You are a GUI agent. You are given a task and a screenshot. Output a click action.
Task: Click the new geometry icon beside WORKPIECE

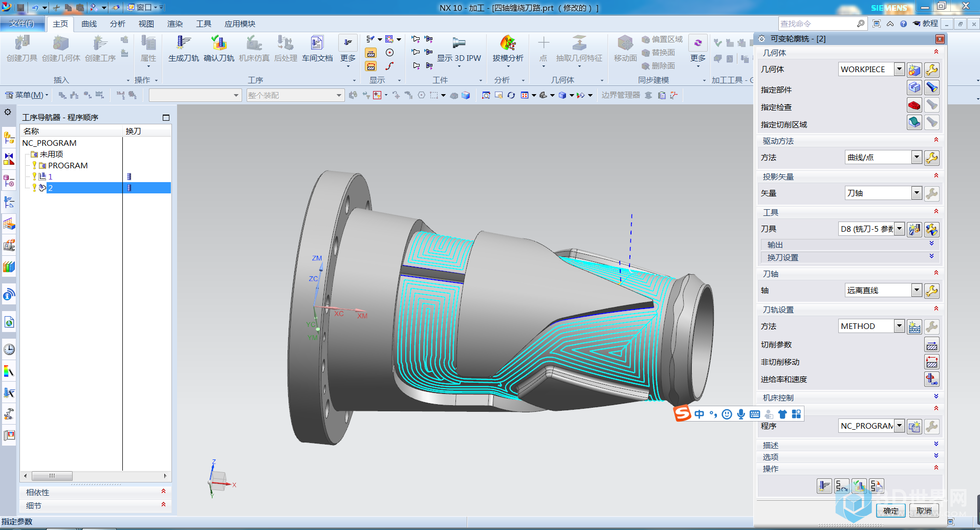click(914, 70)
